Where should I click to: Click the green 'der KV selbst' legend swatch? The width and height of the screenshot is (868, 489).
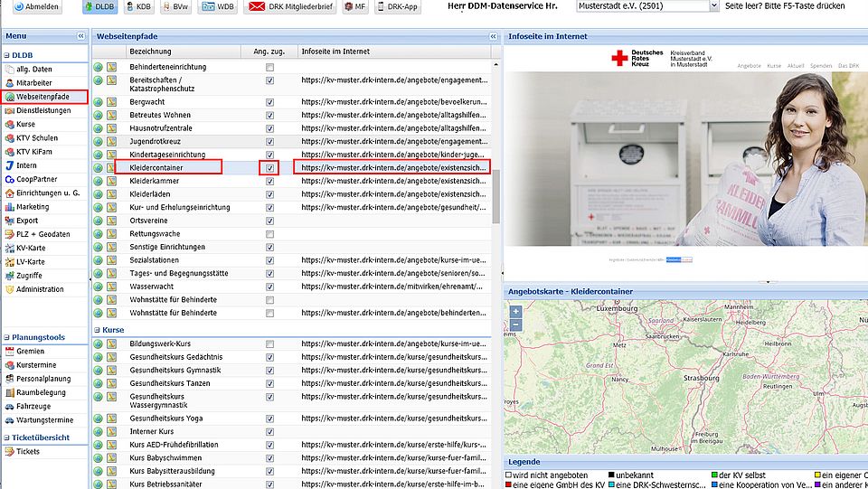pyautogui.click(x=713, y=475)
